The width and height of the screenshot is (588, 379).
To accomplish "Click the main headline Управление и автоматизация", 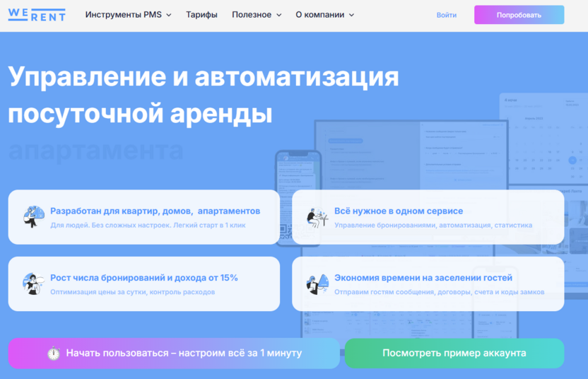I will tap(204, 76).
